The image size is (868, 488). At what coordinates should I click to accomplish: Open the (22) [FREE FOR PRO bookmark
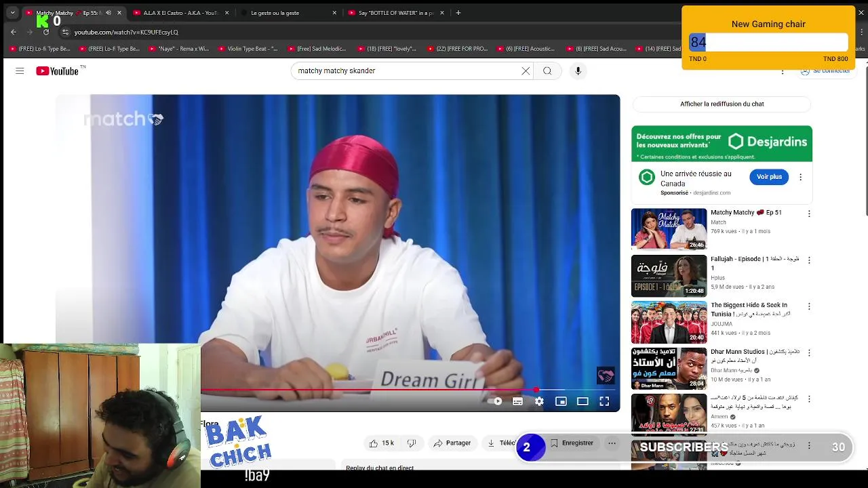456,49
